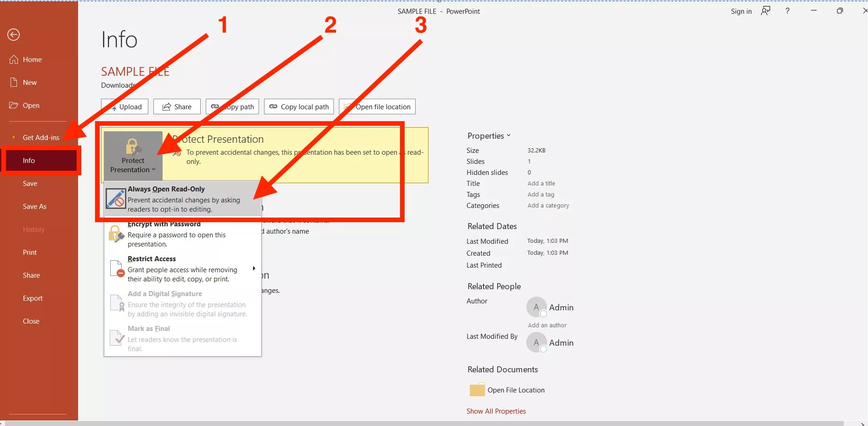Click the Upload button
Screen dimensions: 868x426
pyautogui.click(x=124, y=106)
